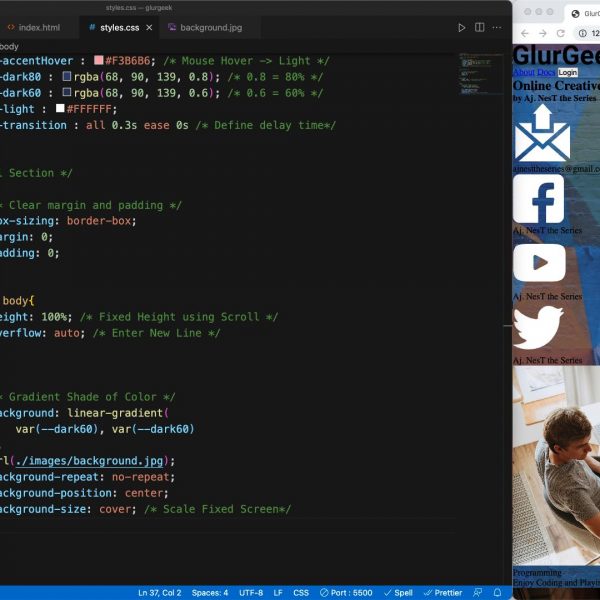Switch to the index.html tab
This screenshot has height=600, width=600.
click(32, 28)
